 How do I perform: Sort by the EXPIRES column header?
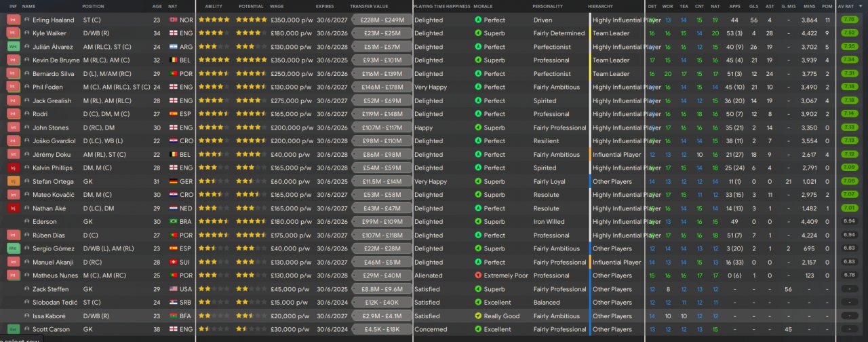click(x=325, y=6)
